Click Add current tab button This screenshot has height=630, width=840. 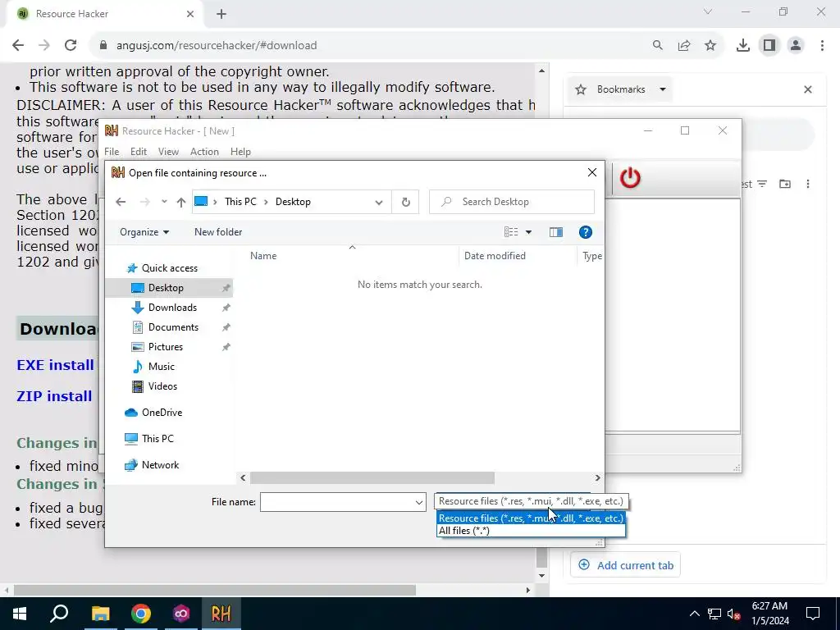pyautogui.click(x=625, y=565)
